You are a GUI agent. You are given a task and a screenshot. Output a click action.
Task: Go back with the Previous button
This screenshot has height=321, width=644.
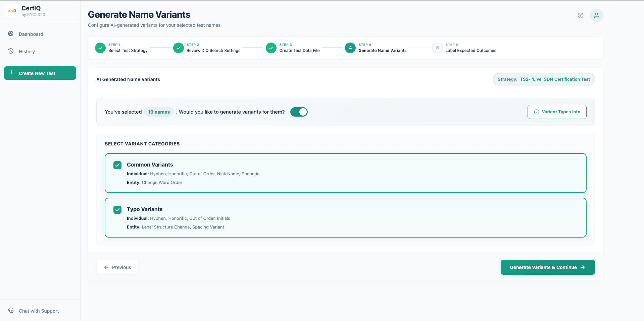pyautogui.click(x=117, y=267)
